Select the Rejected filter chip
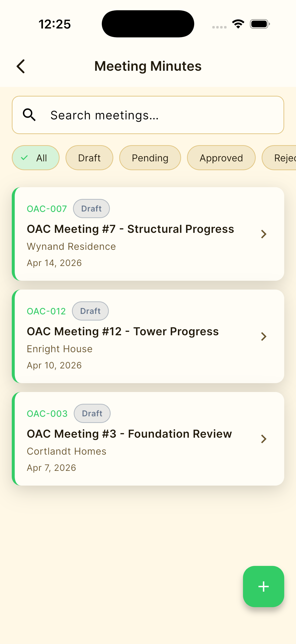The height and width of the screenshot is (644, 296). click(x=279, y=158)
